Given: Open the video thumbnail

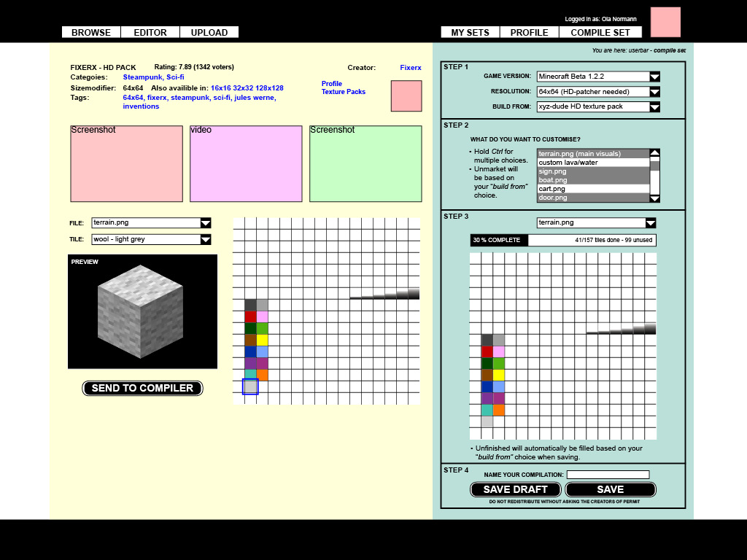Looking at the screenshot, I should 246,164.
